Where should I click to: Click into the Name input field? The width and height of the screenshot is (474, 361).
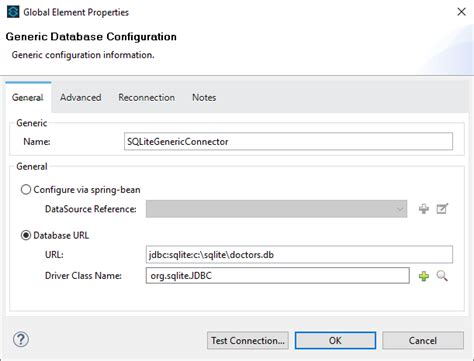click(x=288, y=141)
